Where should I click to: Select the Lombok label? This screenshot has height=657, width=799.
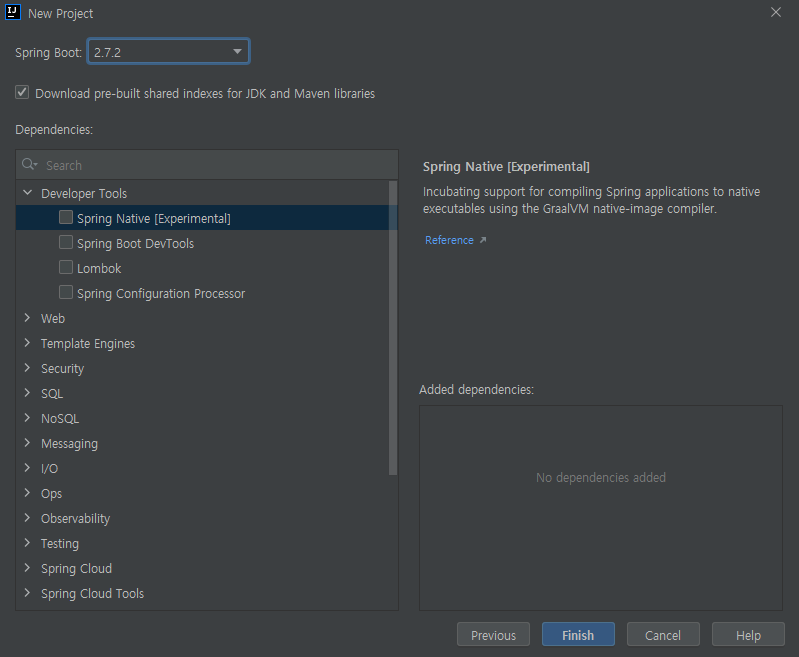(99, 269)
